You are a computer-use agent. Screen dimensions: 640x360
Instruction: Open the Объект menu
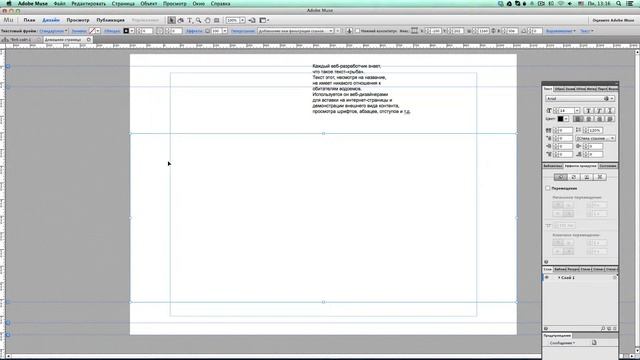point(149,3)
